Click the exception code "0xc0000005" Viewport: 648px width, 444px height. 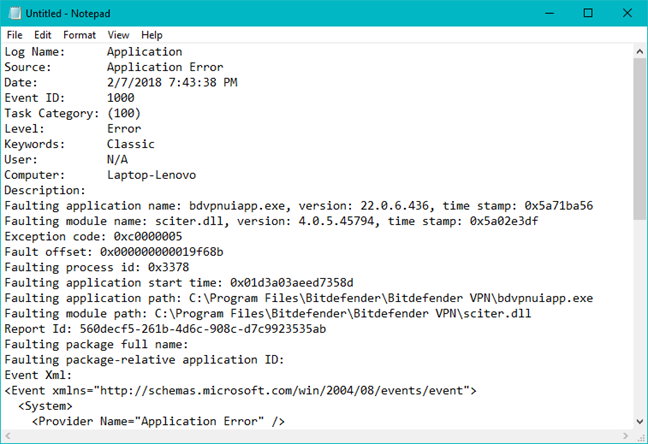(x=148, y=236)
